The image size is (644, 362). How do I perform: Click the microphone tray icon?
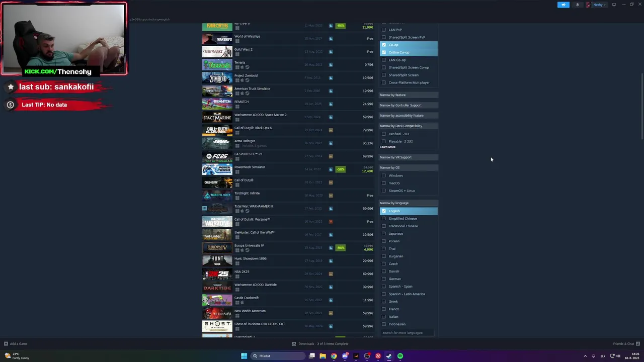pos(594,356)
